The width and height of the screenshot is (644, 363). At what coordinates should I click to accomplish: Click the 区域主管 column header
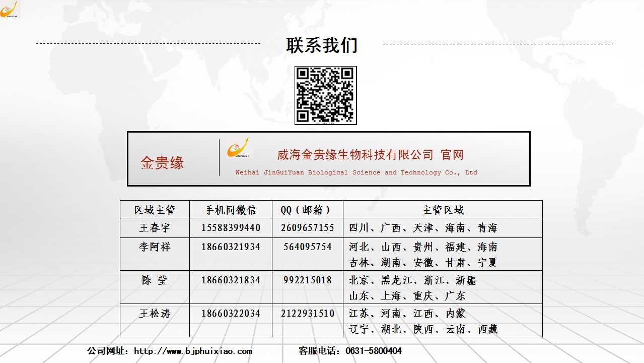(155, 210)
